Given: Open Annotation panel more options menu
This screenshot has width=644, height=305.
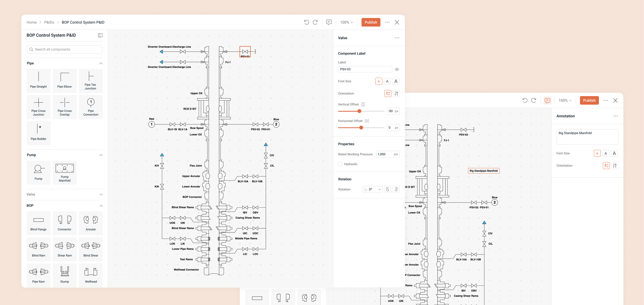Looking at the screenshot, I should click(x=616, y=116).
